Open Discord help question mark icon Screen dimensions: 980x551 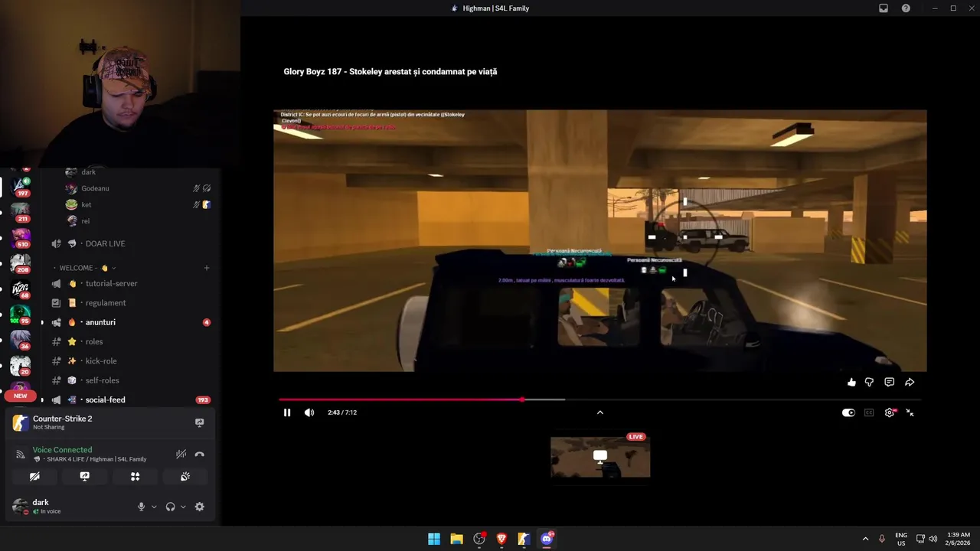coord(906,8)
